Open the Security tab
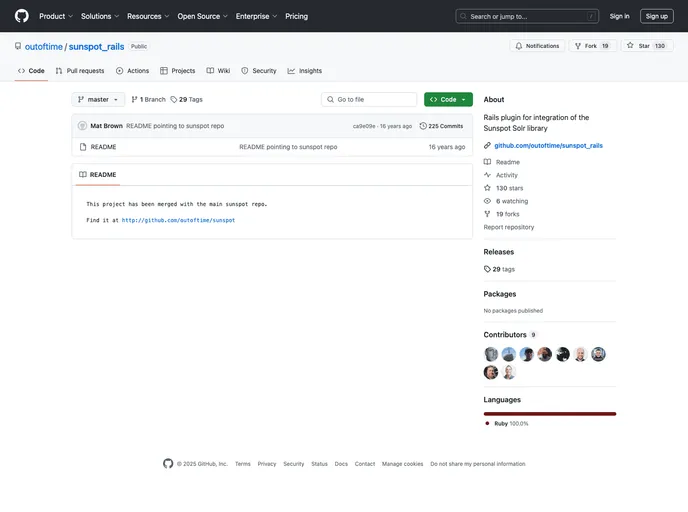Image resolution: width=688 pixels, height=512 pixels. coord(259,71)
